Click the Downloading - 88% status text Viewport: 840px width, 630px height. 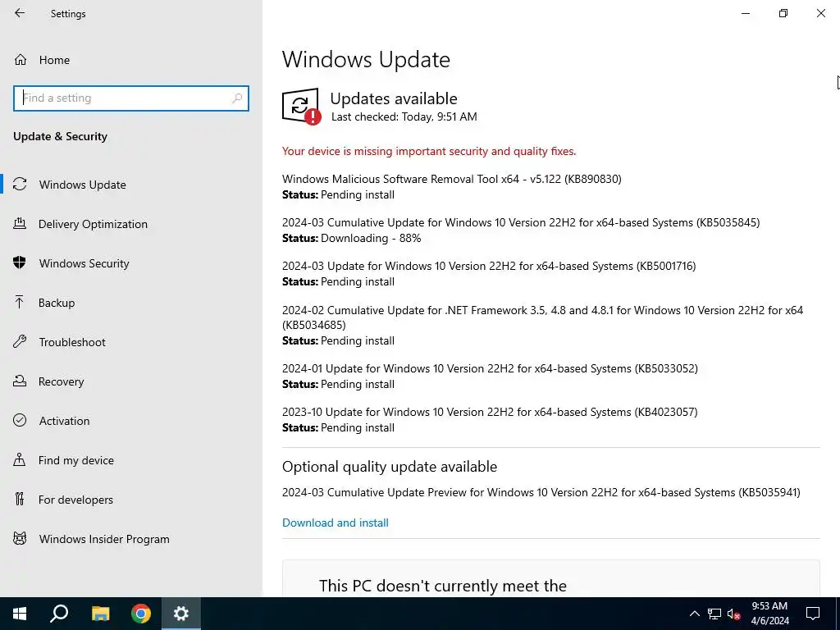(x=371, y=238)
